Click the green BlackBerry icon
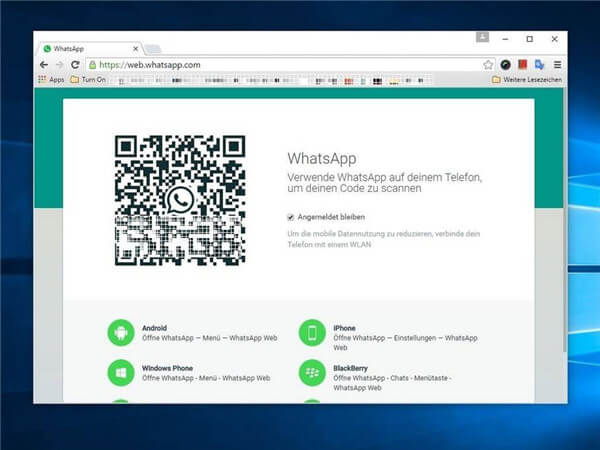The width and height of the screenshot is (600, 450). (x=312, y=373)
